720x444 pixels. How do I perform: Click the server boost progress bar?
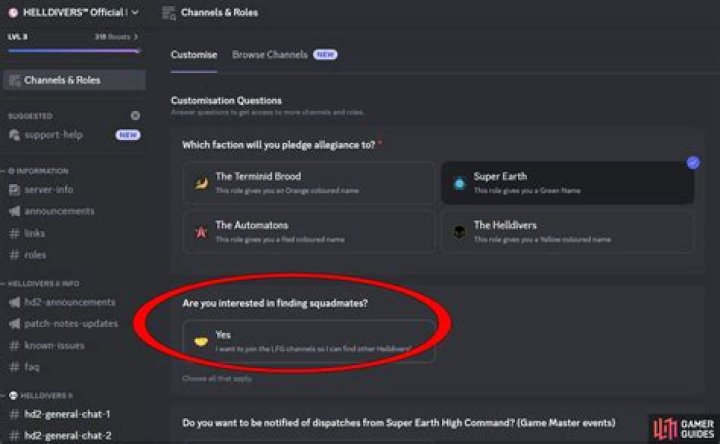(x=72, y=50)
